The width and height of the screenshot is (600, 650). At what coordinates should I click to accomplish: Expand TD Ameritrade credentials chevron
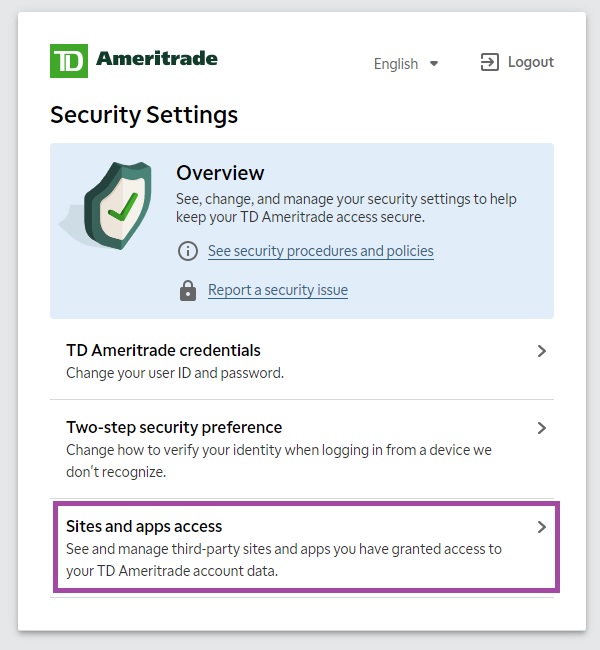[x=542, y=351]
